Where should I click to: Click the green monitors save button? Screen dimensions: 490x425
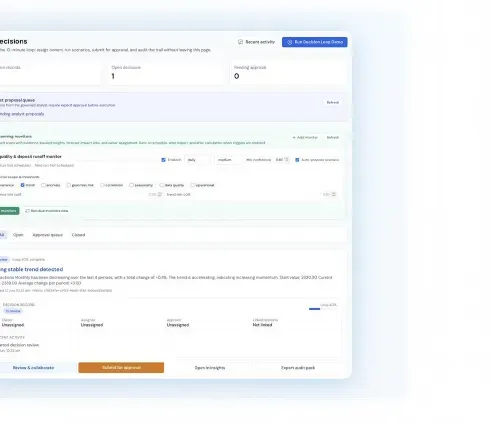(9, 211)
